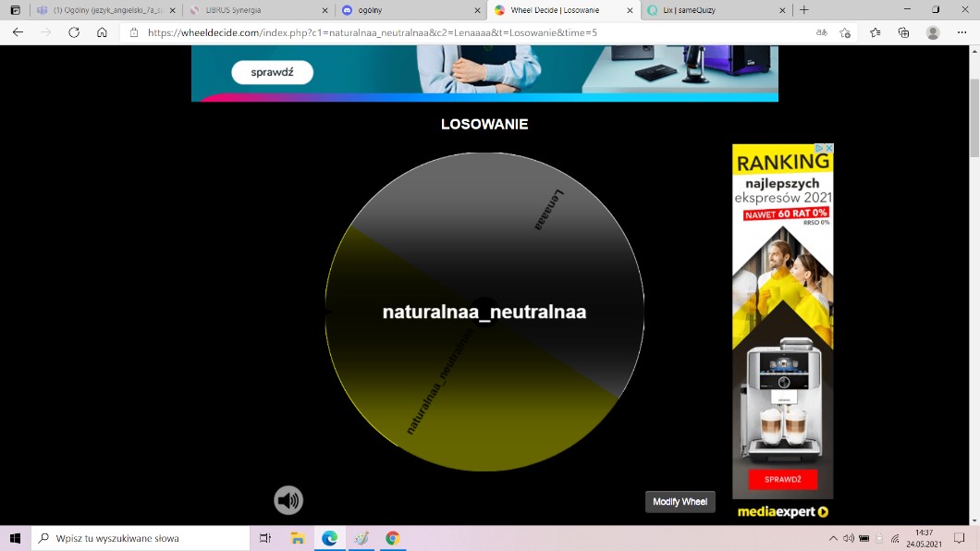Spin the wheel by clicking its center

coord(484,312)
